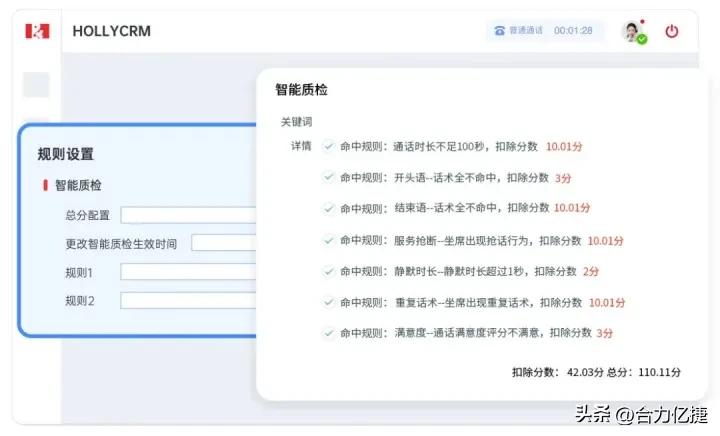
Task: Click the 2分 score of 静默时长 rule
Action: pos(591,271)
